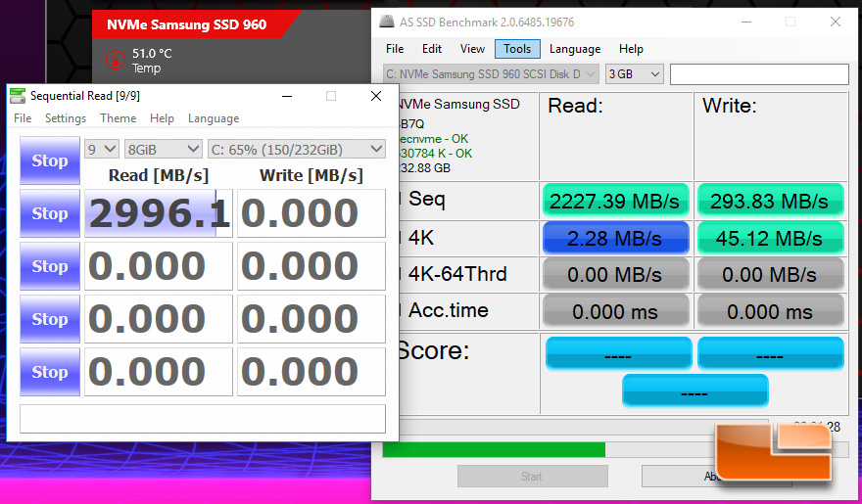Screen dimensions: 862x504
Task: Open Language menu in Sequential Read window
Action: [x=214, y=118]
